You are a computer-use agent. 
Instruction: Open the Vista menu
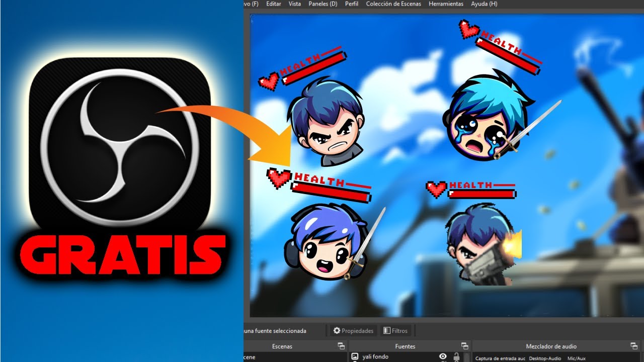[x=295, y=4]
